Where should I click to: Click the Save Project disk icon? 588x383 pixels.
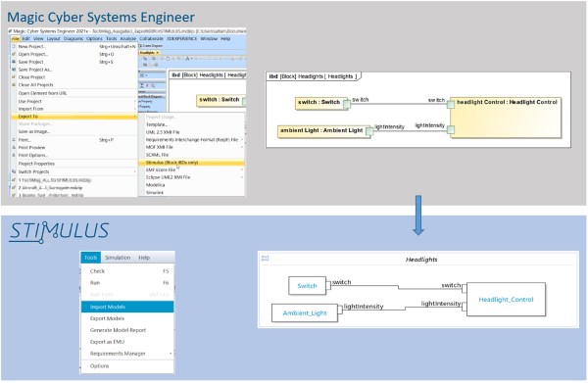click(x=14, y=62)
